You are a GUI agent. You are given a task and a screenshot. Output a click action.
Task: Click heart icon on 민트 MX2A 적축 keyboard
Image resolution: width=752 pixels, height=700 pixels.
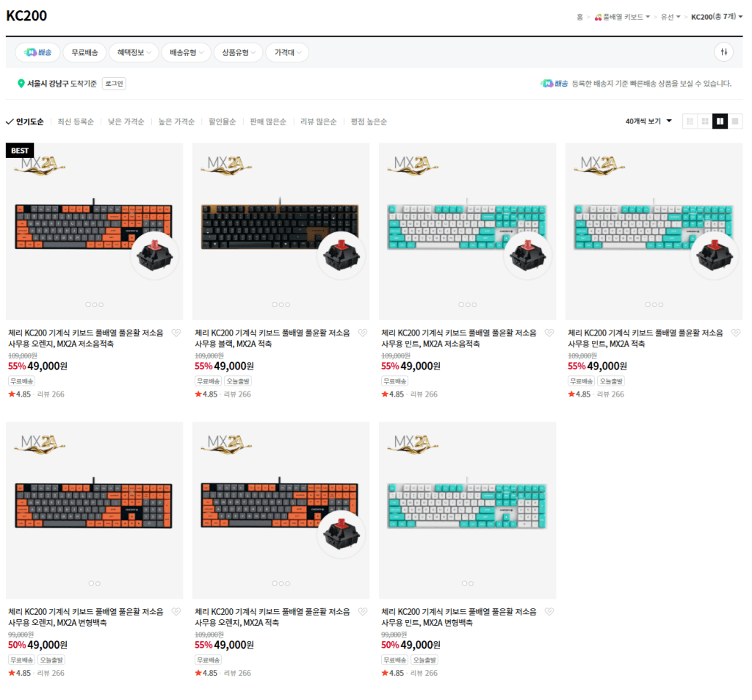[736, 333]
